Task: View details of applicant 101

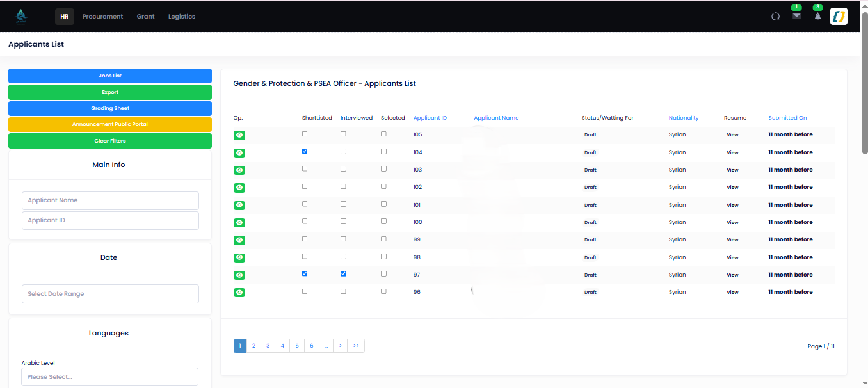Action: (239, 206)
